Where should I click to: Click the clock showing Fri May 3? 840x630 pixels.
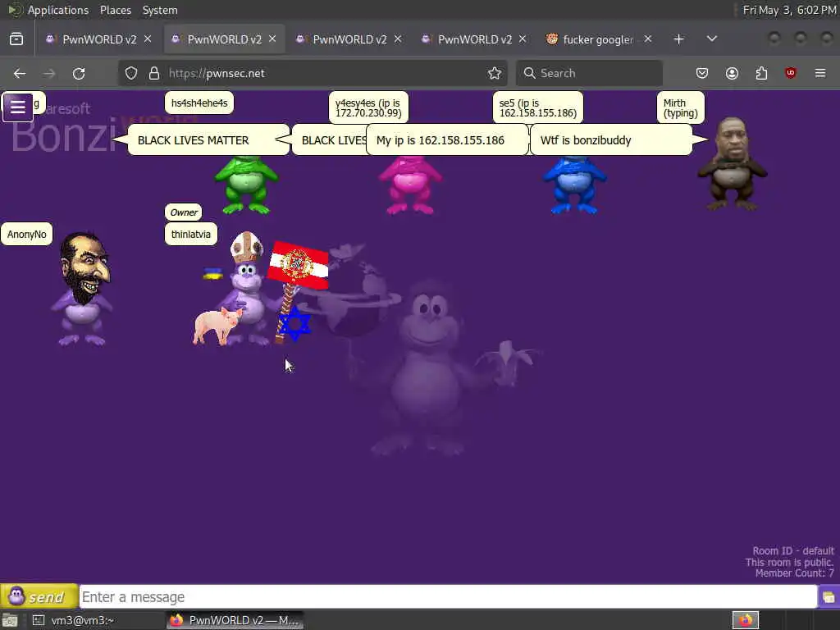(x=789, y=10)
